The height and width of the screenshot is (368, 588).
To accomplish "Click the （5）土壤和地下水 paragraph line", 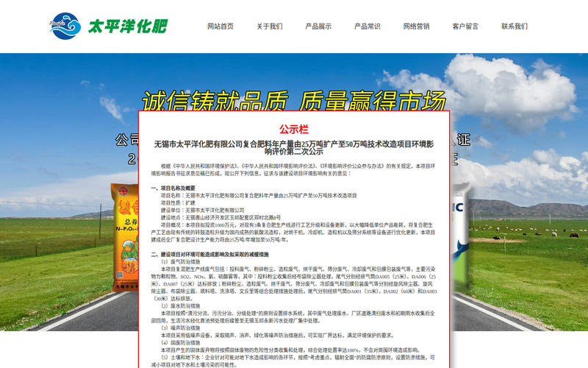I will [293, 361].
